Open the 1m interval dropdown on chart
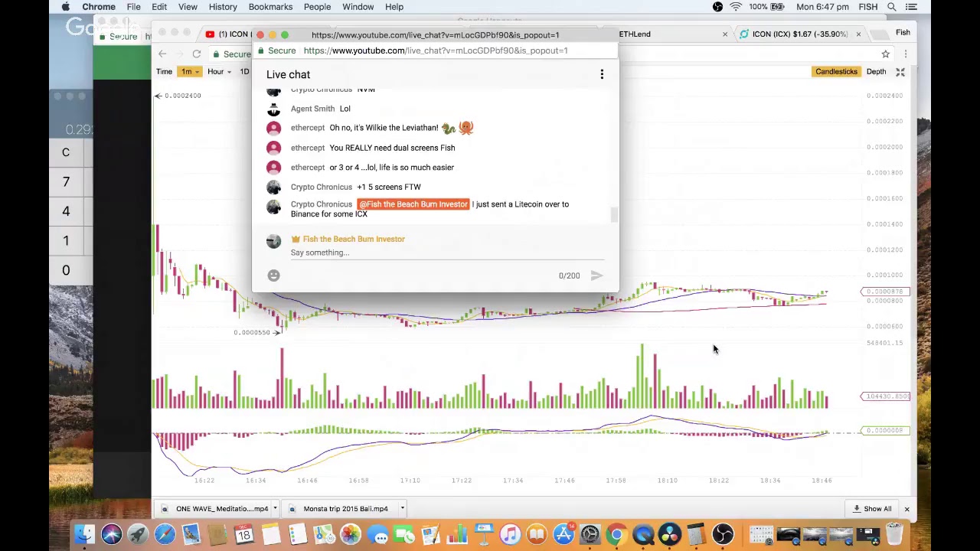 [x=188, y=72]
